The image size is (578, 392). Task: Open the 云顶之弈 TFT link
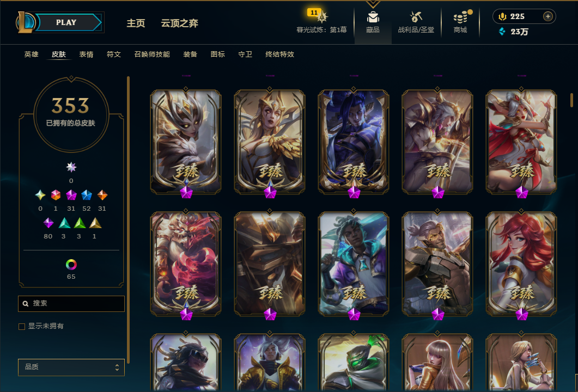180,23
